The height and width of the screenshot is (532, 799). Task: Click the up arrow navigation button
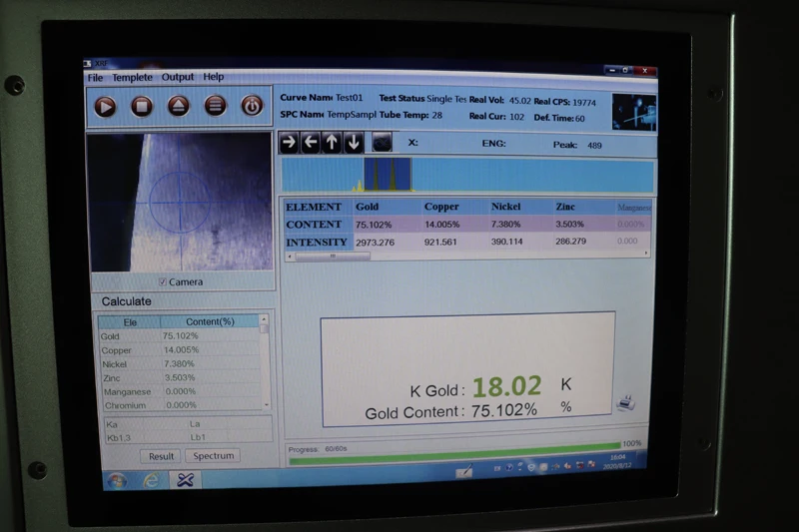point(332,143)
